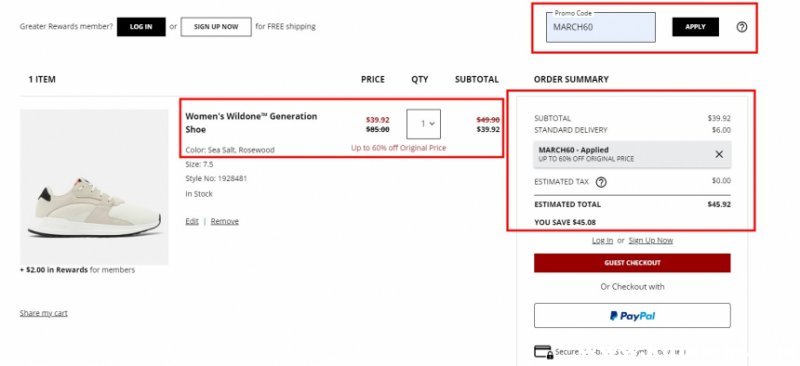Click SIGN UP NOW for free shipping
The width and height of the screenshot is (800, 366).
[x=216, y=27]
